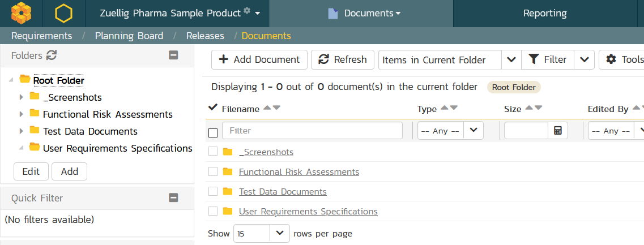Screen dimensions: 644x245
Task: Tick the Test Data Documents checkbox
Action: [x=213, y=191]
